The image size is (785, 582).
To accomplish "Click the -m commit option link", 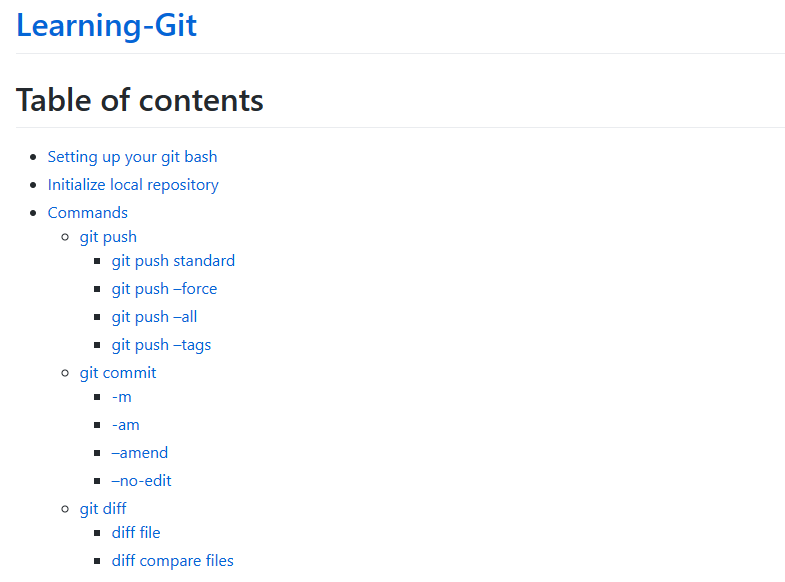I will click(x=122, y=397).
